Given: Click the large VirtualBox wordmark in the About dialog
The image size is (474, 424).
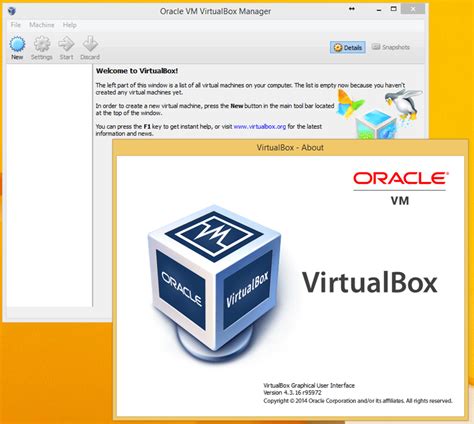Looking at the screenshot, I should 369,283.
